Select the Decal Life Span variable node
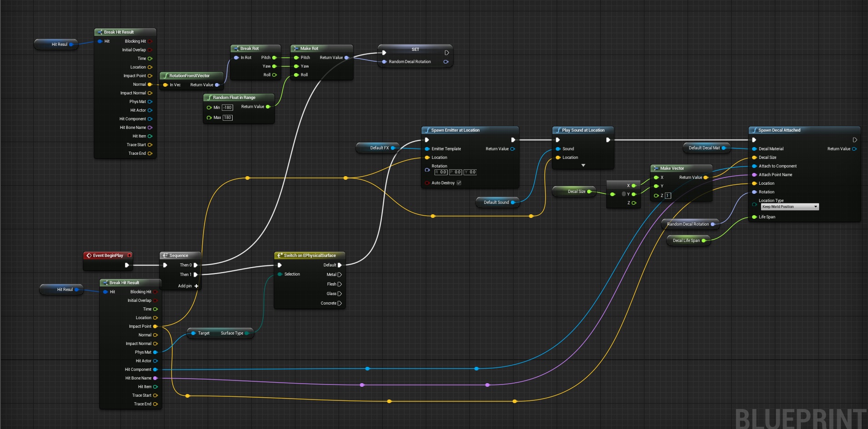Image resolution: width=868 pixels, height=429 pixels. tap(688, 241)
